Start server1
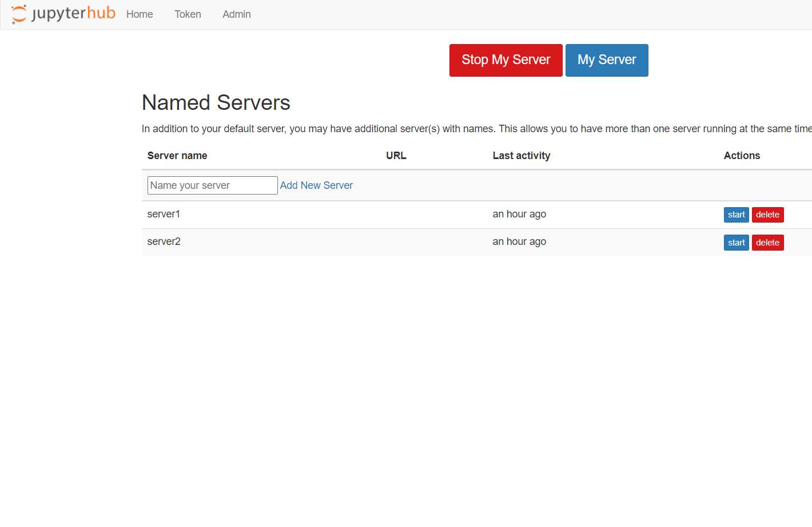Image resolution: width=812 pixels, height=527 pixels. click(x=736, y=215)
